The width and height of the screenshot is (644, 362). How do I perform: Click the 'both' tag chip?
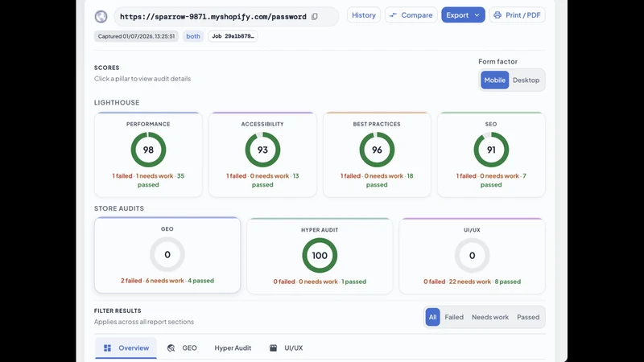tap(193, 36)
